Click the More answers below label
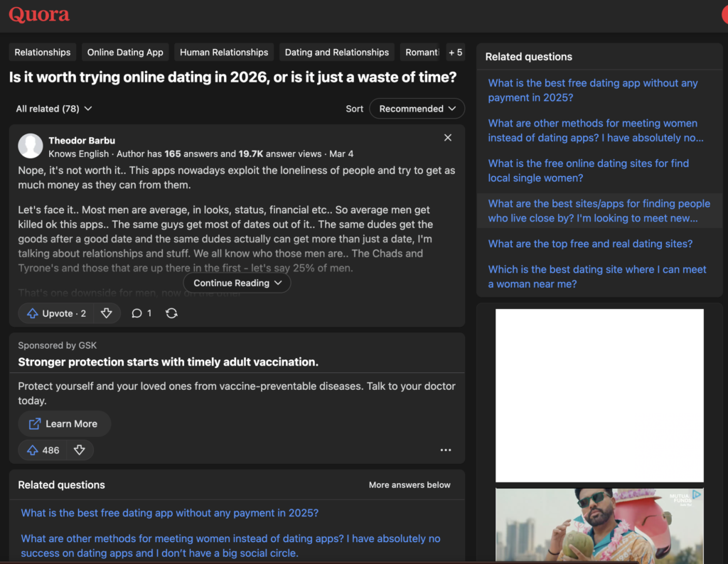This screenshot has height=564, width=728. point(409,484)
